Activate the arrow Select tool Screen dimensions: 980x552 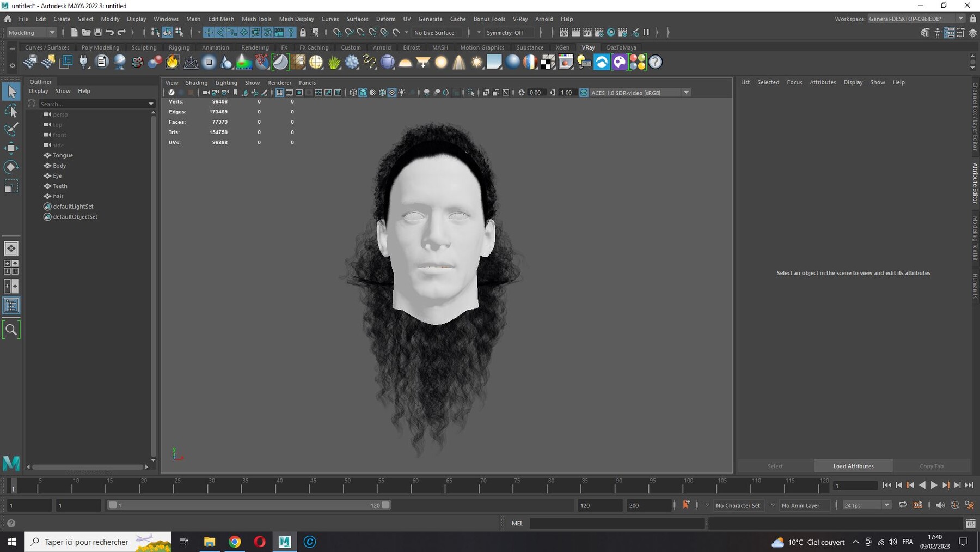coord(11,92)
